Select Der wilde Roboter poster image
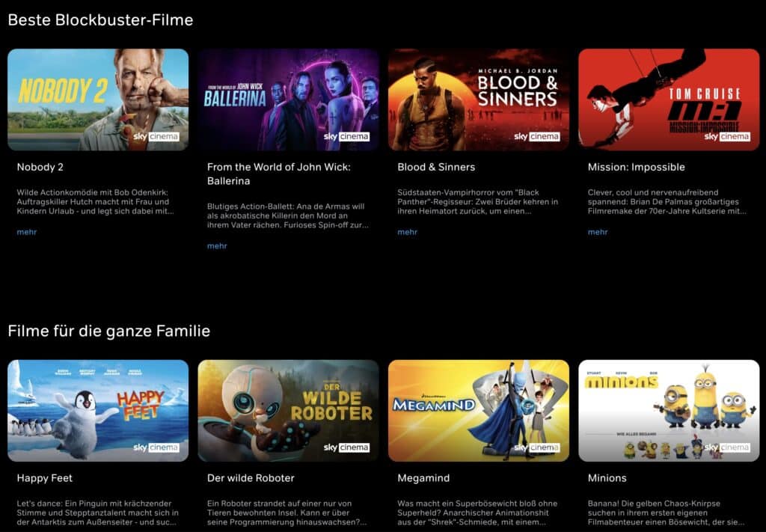766x532 pixels. click(x=288, y=411)
